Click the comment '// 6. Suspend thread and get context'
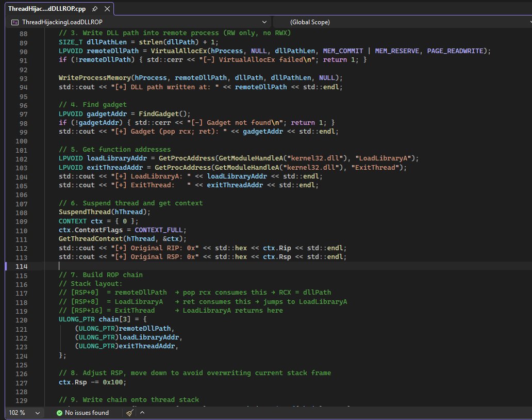This screenshot has width=532, height=420. point(130,203)
